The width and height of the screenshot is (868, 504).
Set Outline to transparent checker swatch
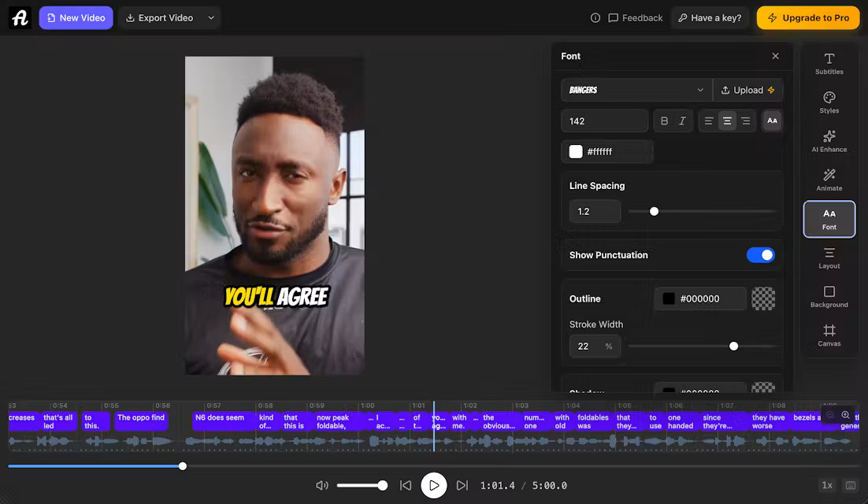[x=762, y=298]
